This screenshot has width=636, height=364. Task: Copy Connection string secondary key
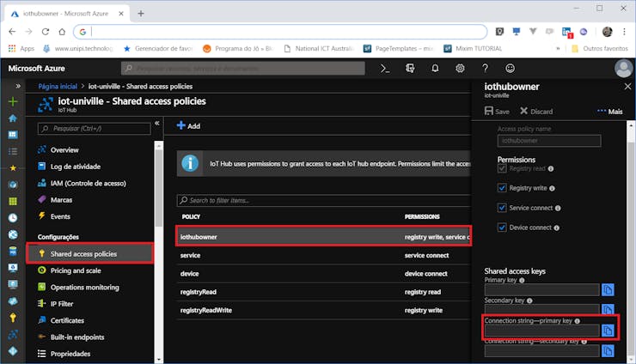608,351
